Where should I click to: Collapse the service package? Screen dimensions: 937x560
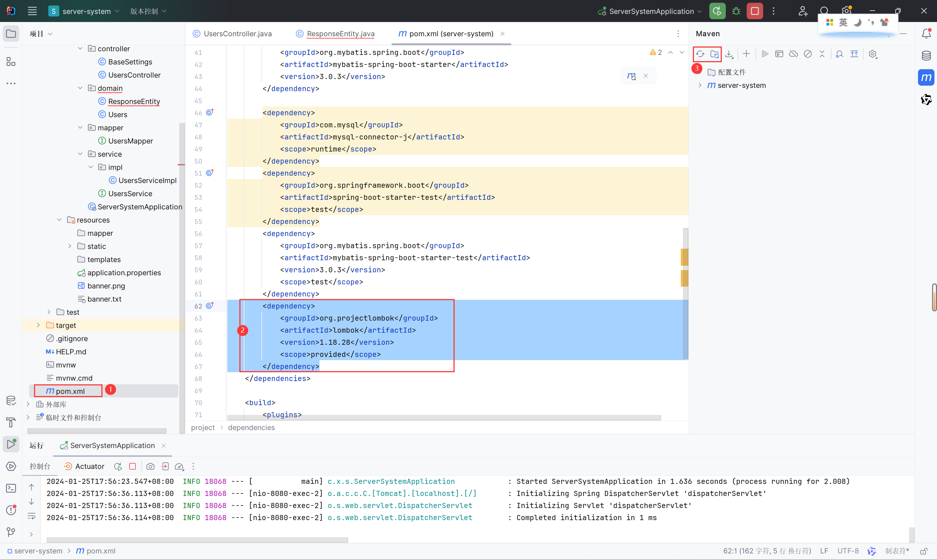click(x=80, y=154)
